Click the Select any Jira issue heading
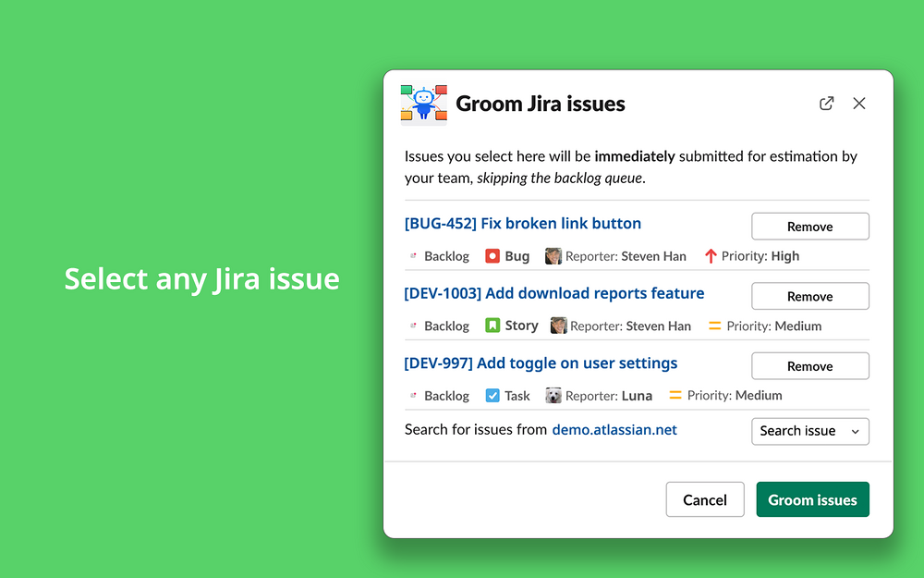This screenshot has height=578, width=924. [x=201, y=279]
